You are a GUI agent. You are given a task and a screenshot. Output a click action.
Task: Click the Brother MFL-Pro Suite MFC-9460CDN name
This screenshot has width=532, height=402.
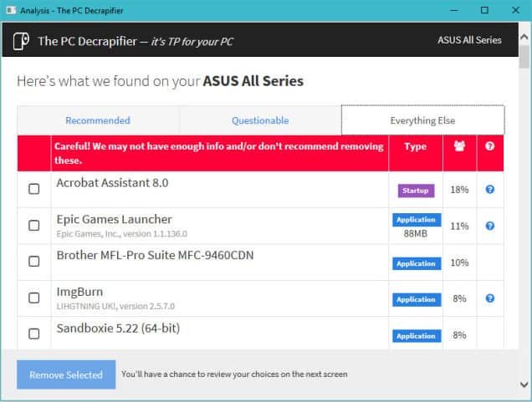coord(155,255)
